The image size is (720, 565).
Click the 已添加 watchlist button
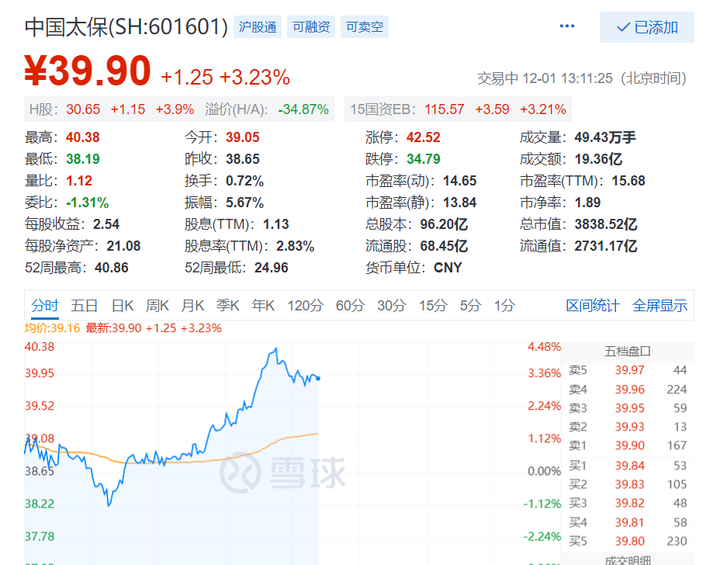647,28
